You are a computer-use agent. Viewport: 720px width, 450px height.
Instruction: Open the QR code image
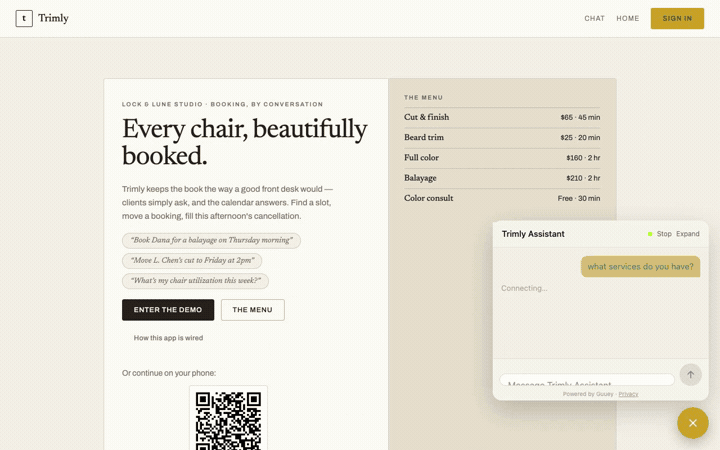(x=228, y=418)
